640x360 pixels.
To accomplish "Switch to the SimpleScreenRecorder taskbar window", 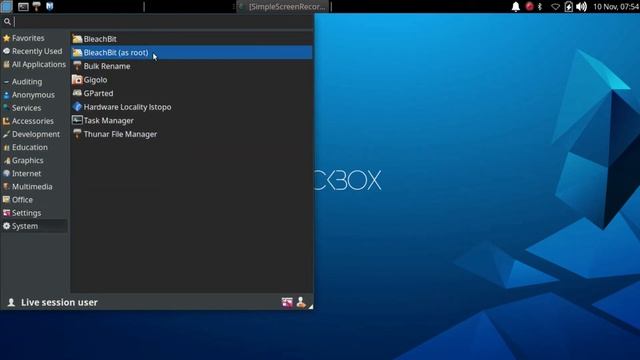I will pos(283,7).
